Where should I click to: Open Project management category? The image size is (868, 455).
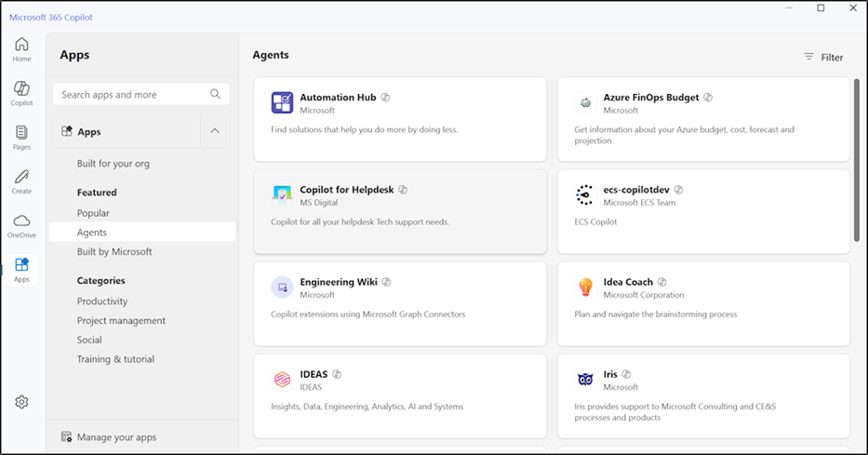coord(121,321)
